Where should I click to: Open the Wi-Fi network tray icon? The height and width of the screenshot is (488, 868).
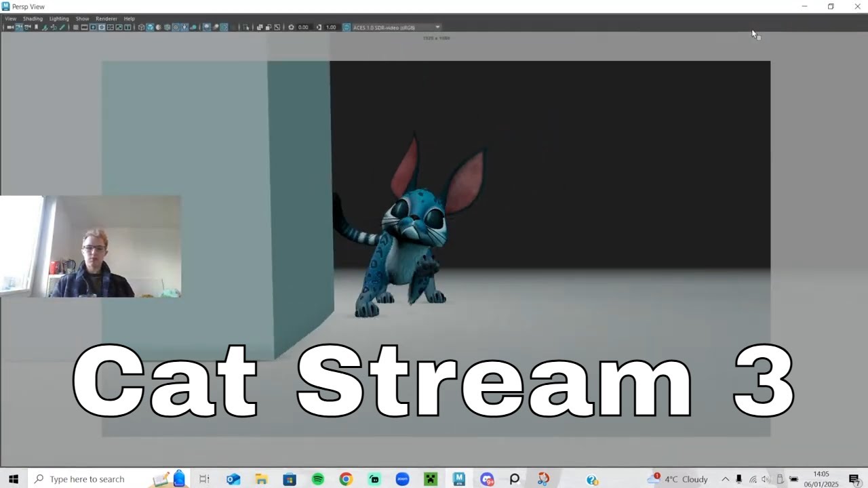[753, 479]
